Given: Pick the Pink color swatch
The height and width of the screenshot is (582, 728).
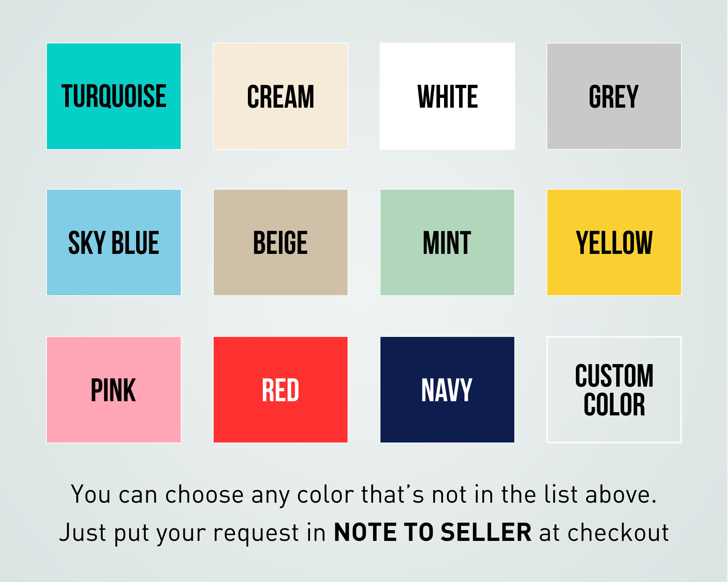Looking at the screenshot, I should (x=114, y=390).
